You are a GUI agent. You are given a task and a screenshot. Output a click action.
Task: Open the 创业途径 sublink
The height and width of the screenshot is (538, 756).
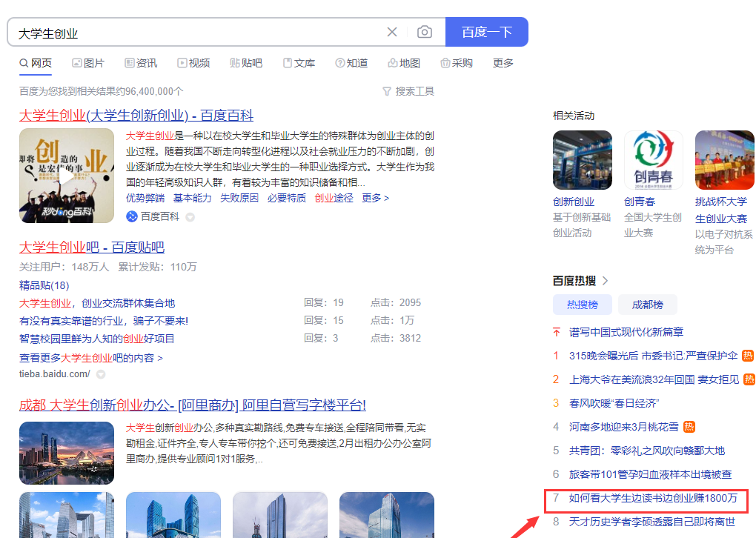(x=334, y=198)
